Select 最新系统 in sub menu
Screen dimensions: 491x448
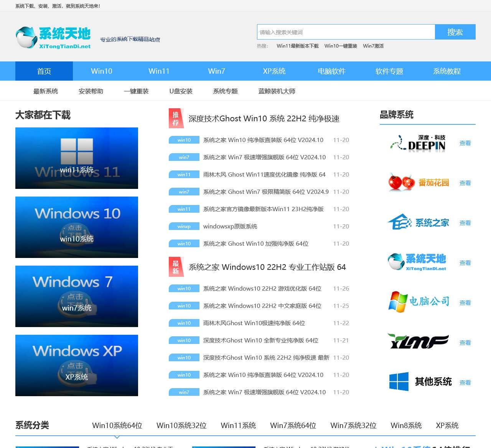[x=46, y=91]
